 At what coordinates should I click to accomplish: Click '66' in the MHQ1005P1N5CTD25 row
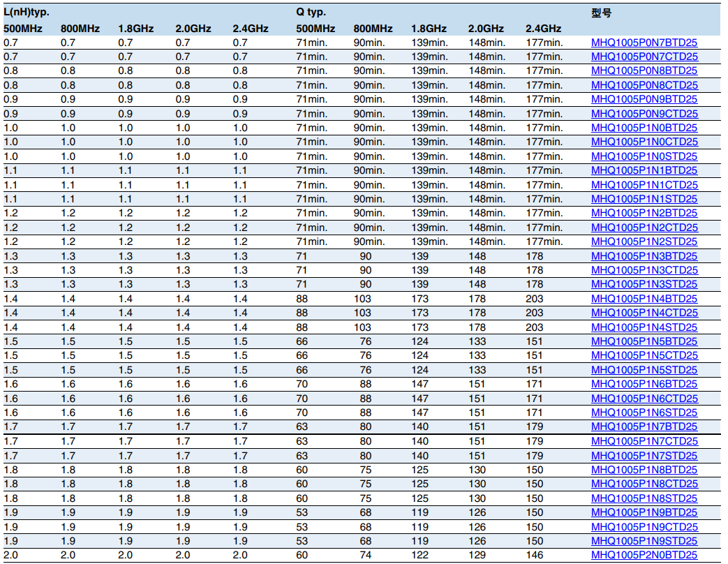coord(302,355)
